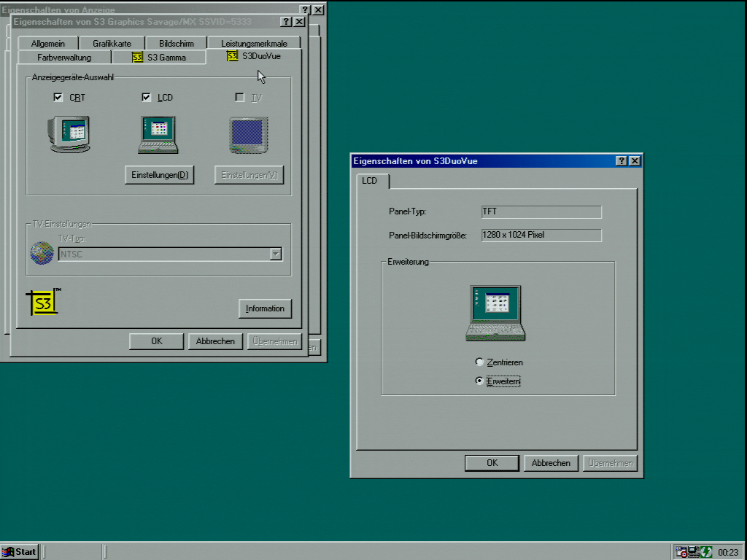Open the Farbverwaltung tab

pyautogui.click(x=64, y=57)
